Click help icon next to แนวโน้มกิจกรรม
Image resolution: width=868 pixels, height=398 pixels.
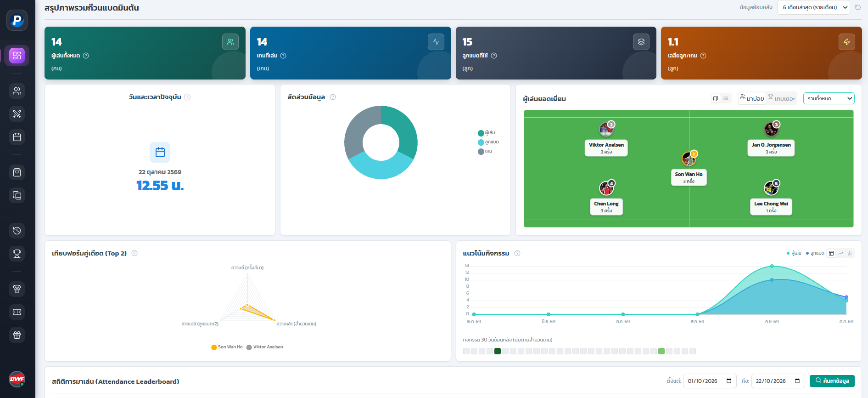pyautogui.click(x=517, y=253)
